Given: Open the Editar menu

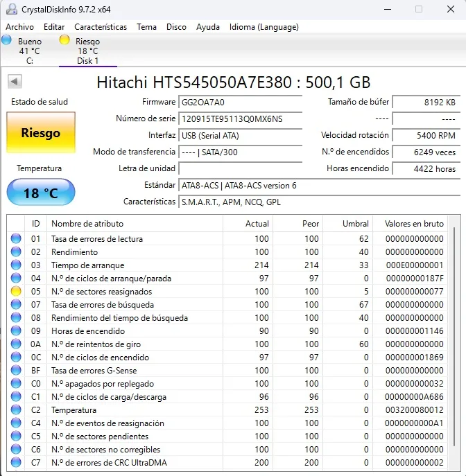Looking at the screenshot, I should tap(54, 27).
